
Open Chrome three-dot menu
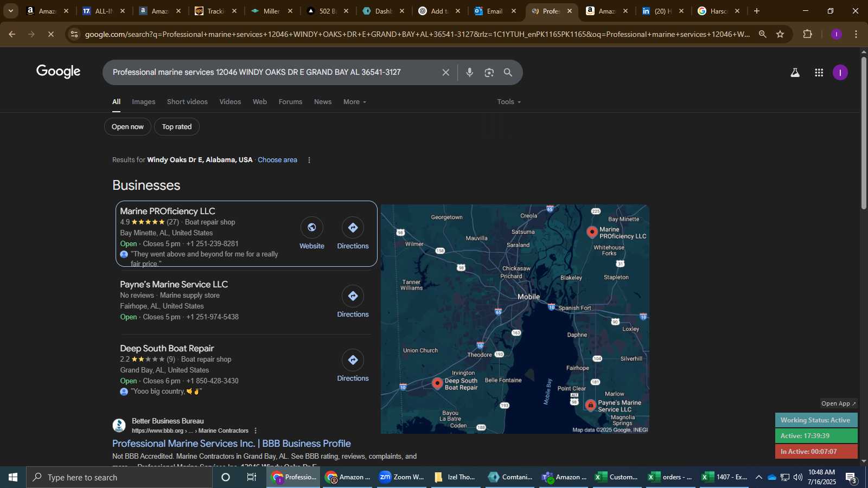point(856,34)
